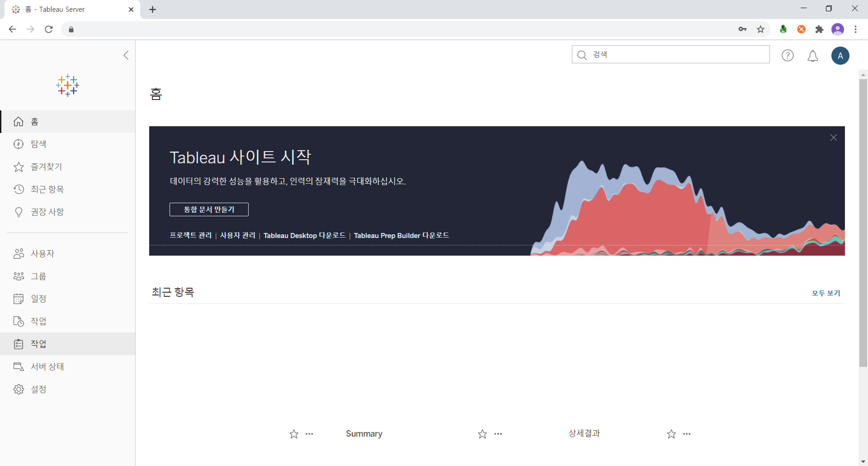868x466 pixels.
Task: Go back with the browser back arrow
Action: [13, 29]
